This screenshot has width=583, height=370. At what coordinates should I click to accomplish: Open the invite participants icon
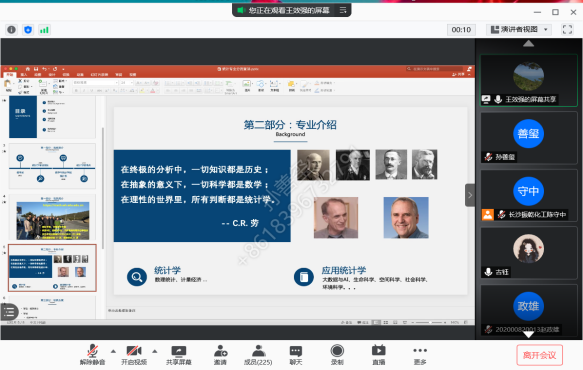[220, 355]
